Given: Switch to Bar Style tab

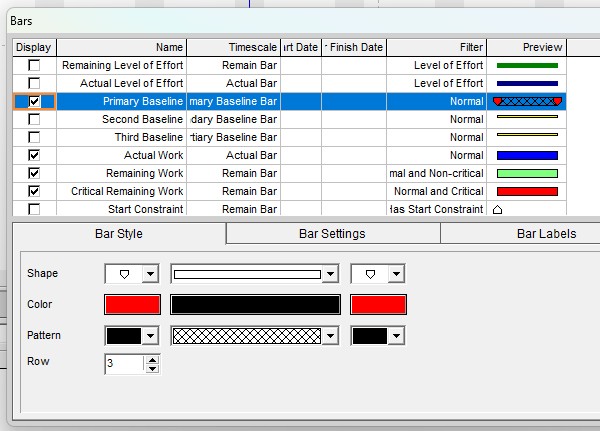Looking at the screenshot, I should pos(119,233).
